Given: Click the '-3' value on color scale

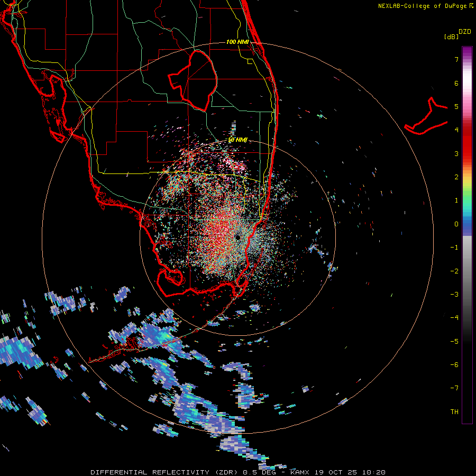Looking at the screenshot, I should click(454, 295).
